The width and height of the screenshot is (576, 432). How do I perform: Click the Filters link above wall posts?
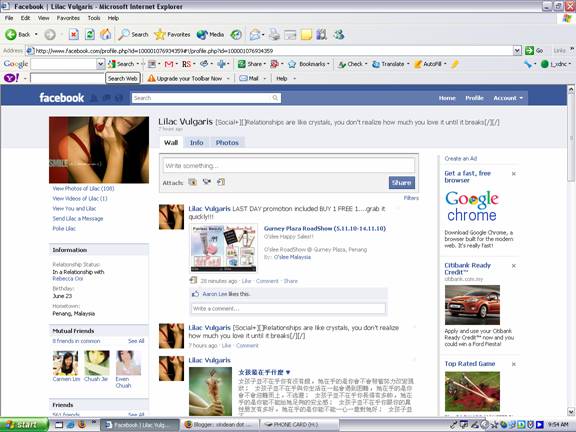click(x=411, y=198)
